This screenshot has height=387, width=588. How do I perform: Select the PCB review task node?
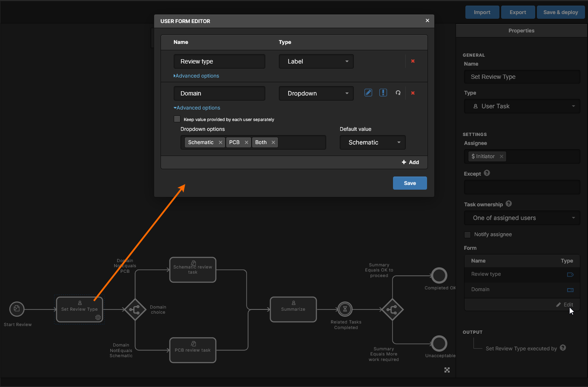pos(193,350)
